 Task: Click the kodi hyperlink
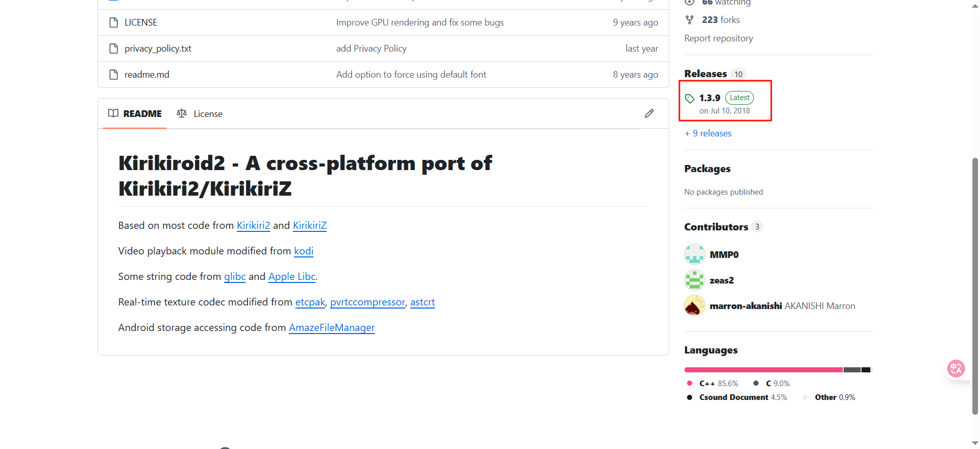click(x=304, y=251)
